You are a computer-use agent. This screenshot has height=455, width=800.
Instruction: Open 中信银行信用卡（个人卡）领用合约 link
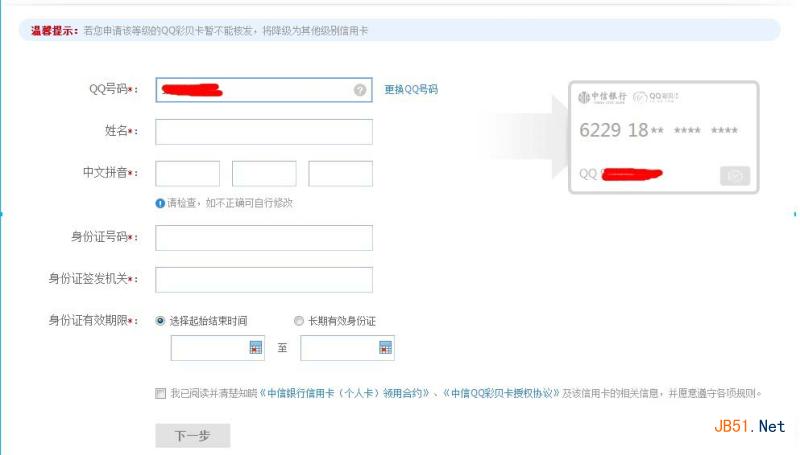click(x=344, y=393)
